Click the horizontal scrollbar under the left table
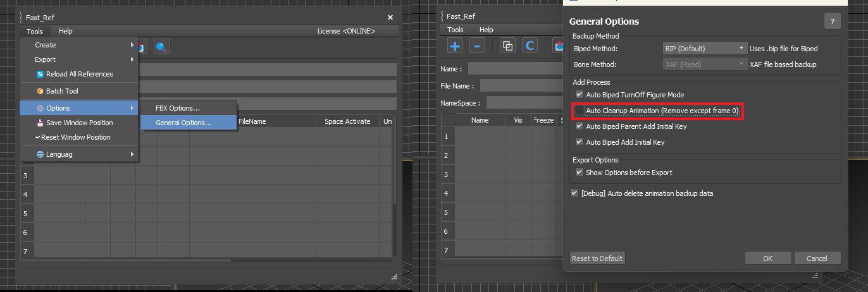 pyautogui.click(x=127, y=260)
